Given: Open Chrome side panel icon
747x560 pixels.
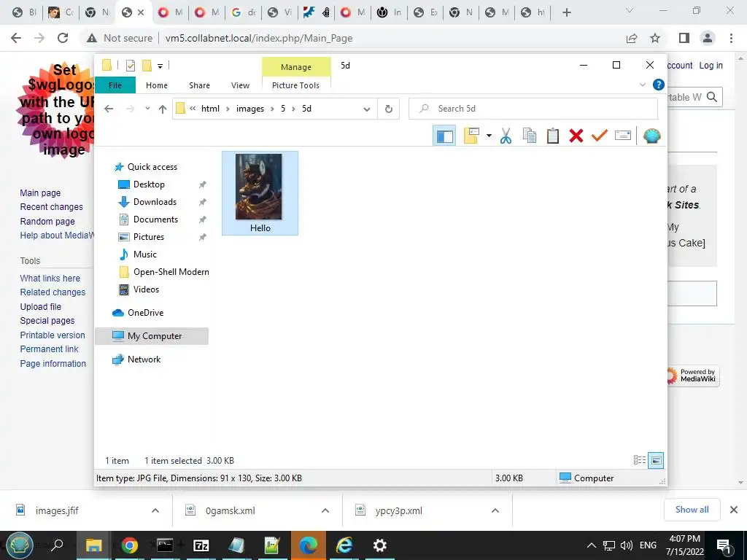Looking at the screenshot, I should [684, 38].
